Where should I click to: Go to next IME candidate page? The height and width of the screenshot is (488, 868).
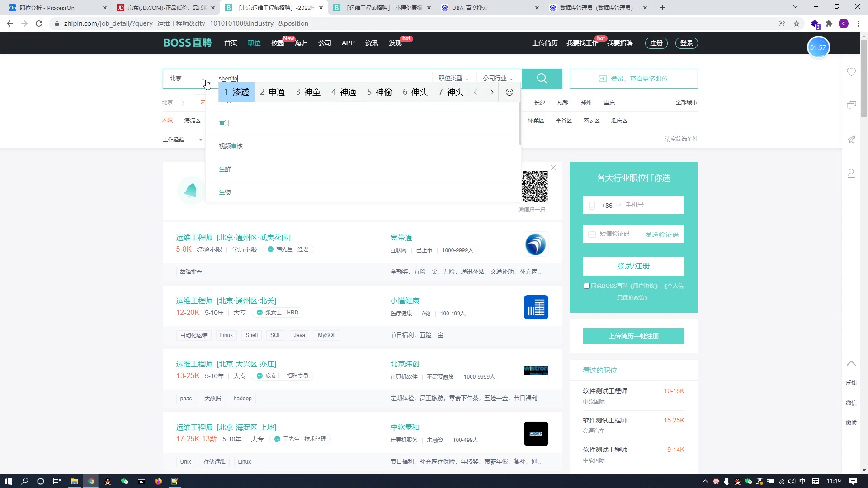(492, 92)
